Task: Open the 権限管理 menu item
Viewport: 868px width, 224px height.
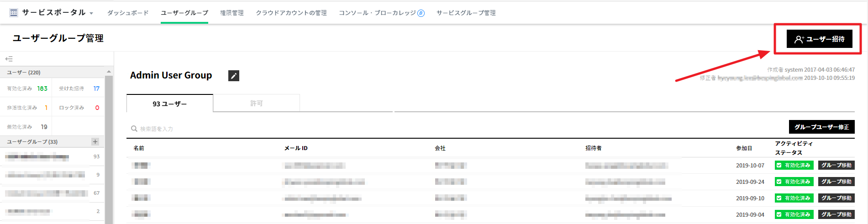Action: point(232,13)
